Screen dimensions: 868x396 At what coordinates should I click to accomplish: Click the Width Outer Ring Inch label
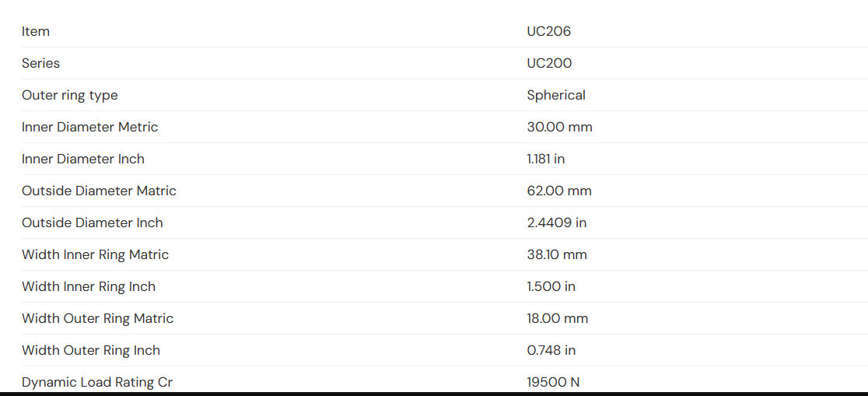pos(91,350)
